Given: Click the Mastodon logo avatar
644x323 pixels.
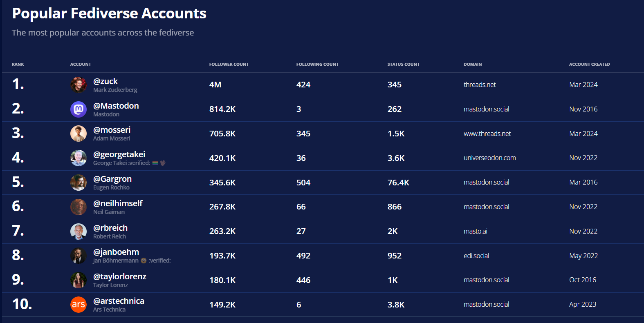Looking at the screenshot, I should 78,109.
